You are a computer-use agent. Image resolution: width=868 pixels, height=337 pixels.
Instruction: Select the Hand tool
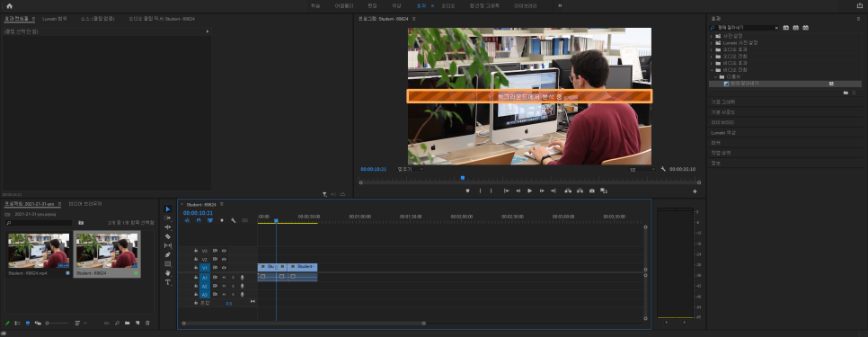[x=168, y=273]
